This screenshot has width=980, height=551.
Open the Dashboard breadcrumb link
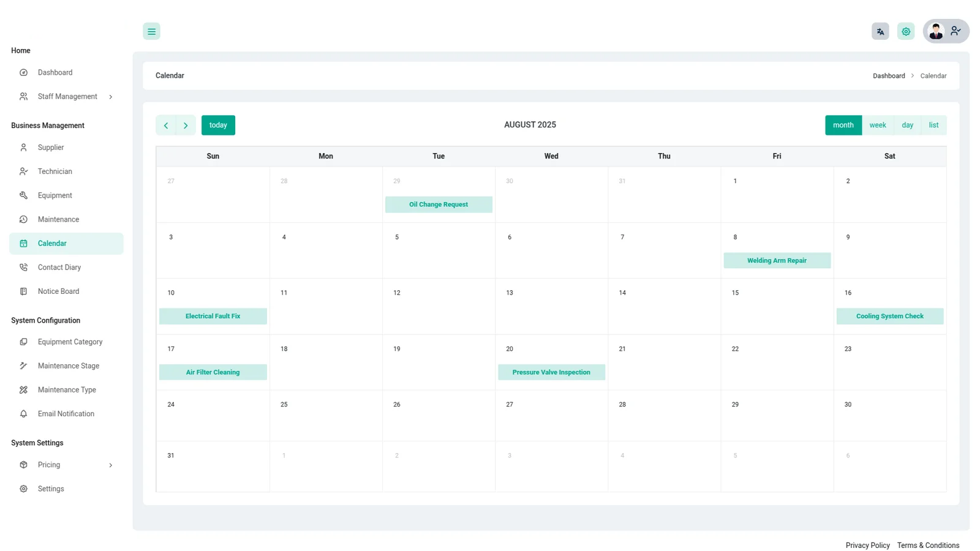pyautogui.click(x=888, y=76)
